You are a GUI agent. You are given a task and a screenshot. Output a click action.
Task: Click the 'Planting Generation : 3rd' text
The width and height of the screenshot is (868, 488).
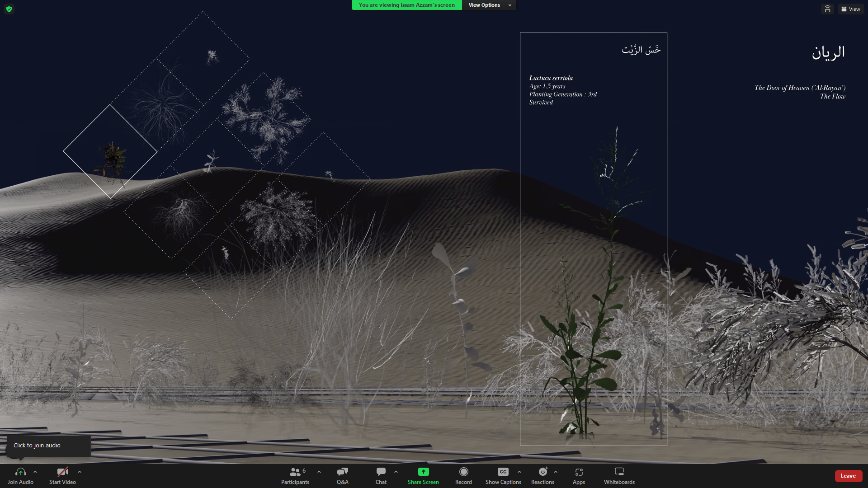coord(563,94)
